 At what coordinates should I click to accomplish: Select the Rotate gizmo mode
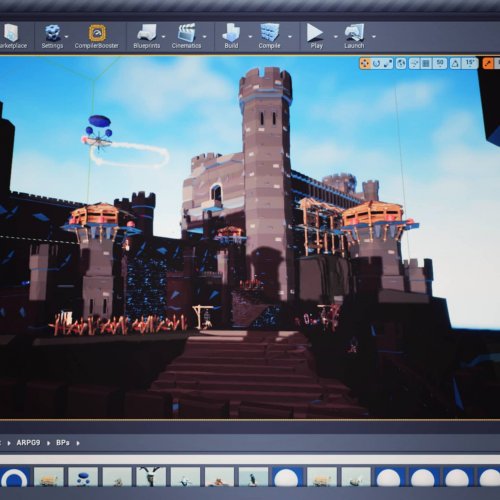377,63
